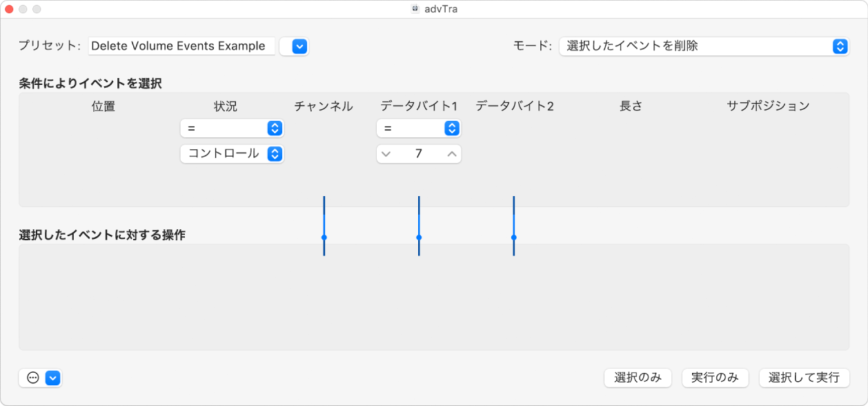Click the 選択のみ button
Viewport: 868px width, 406px height.
click(x=638, y=378)
